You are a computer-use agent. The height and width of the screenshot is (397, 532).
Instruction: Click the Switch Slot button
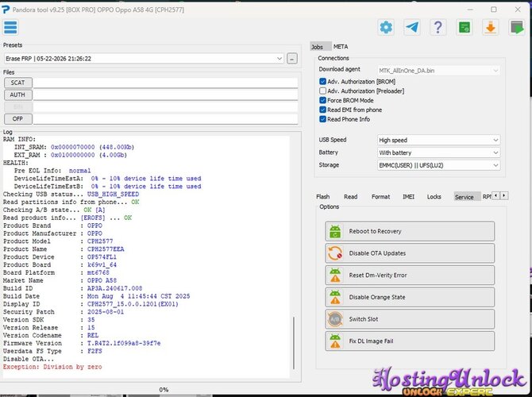pyautogui.click(x=410, y=319)
